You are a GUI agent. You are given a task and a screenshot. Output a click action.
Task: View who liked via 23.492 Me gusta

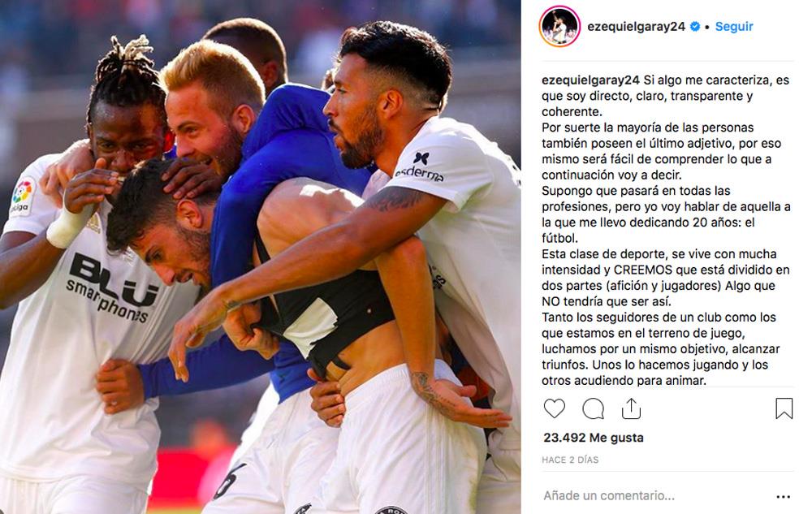pyautogui.click(x=594, y=438)
